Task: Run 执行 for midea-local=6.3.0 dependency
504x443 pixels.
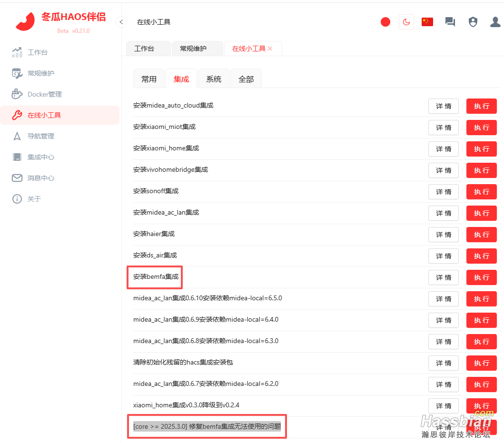Action: click(x=482, y=342)
